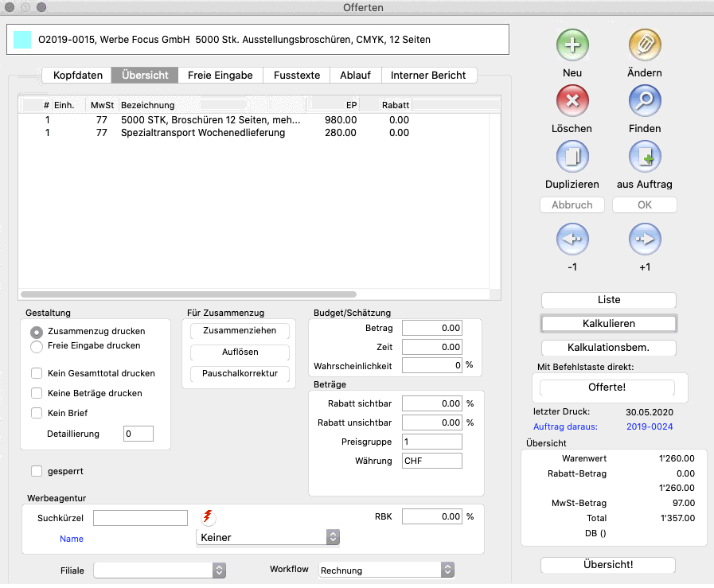
Task: Click the Ändern pencil icon
Action: click(x=644, y=45)
